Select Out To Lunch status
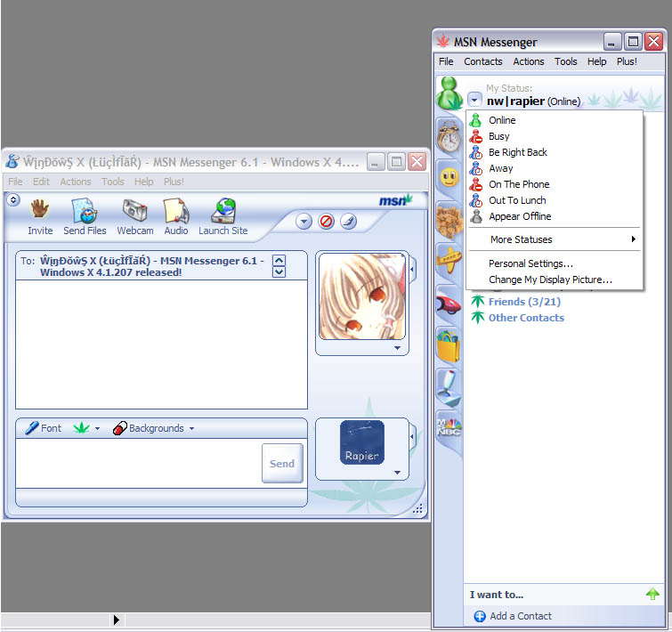Image resolution: width=672 pixels, height=632 pixels. pos(555,200)
